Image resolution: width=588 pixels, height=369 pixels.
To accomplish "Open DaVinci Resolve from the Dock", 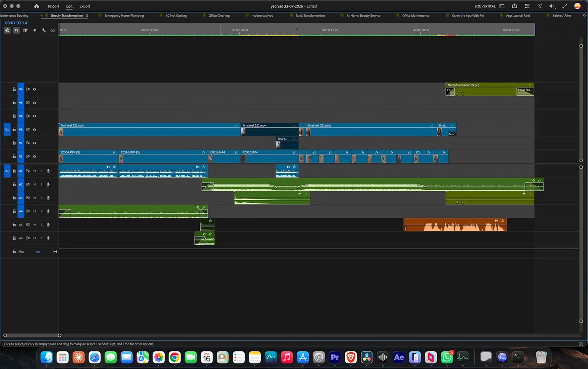I will [367, 357].
